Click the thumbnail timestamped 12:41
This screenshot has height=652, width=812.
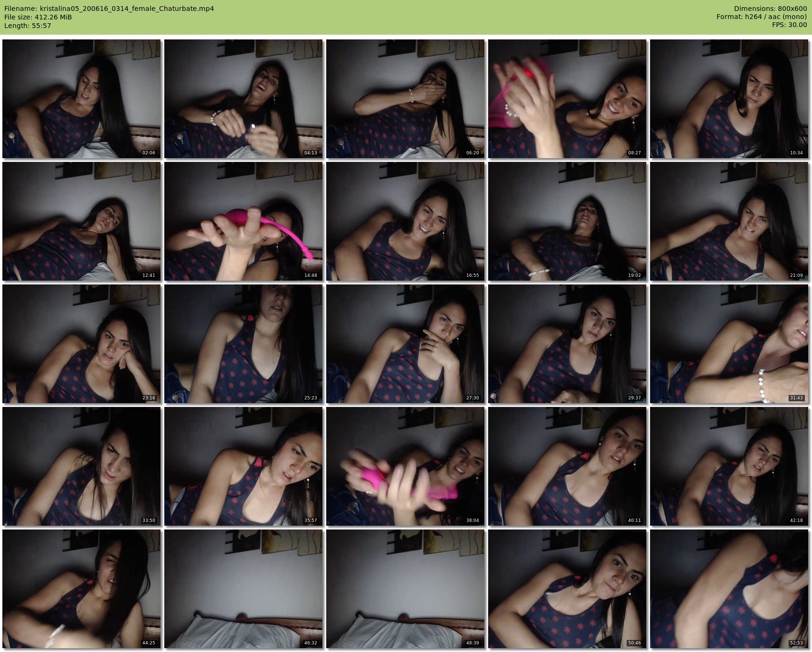[x=82, y=221]
